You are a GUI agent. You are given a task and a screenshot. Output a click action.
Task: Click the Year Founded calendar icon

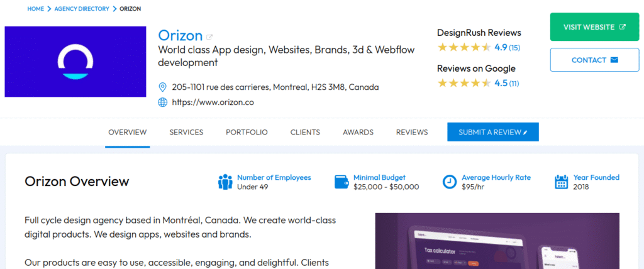point(562,182)
